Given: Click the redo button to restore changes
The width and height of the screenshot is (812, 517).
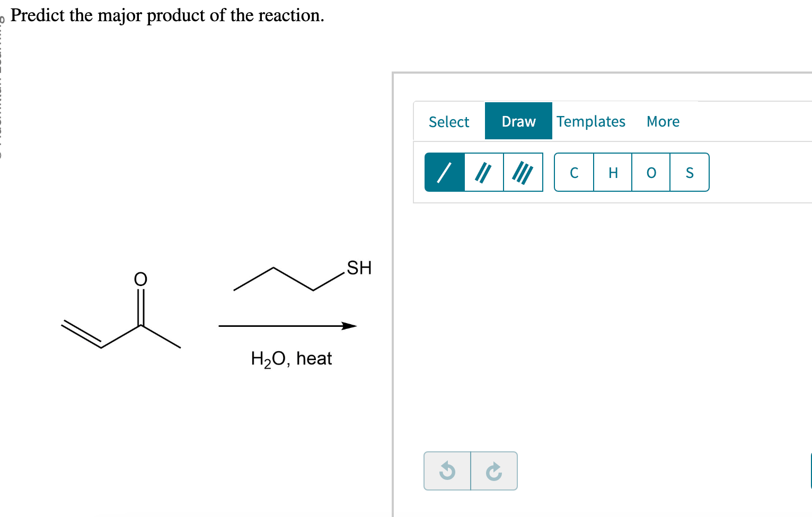Looking at the screenshot, I should [494, 470].
